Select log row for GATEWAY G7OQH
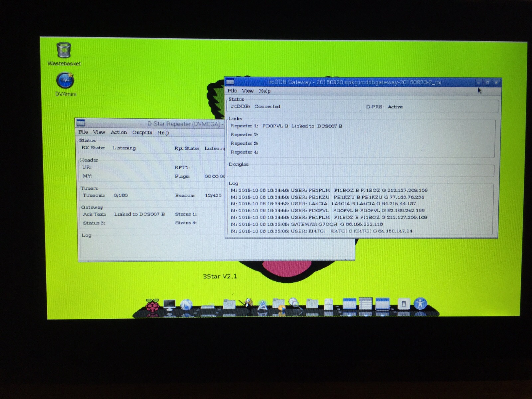This screenshot has width=532, height=399. (307, 224)
